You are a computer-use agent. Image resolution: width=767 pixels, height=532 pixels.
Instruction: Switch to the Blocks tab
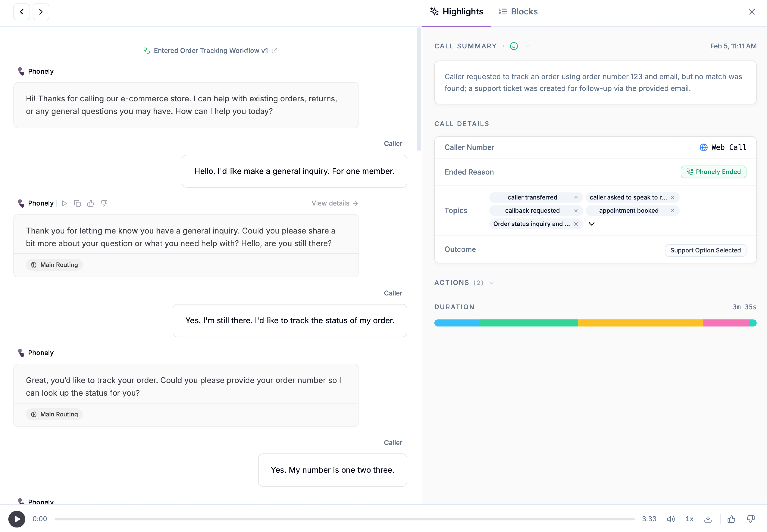pyautogui.click(x=518, y=12)
